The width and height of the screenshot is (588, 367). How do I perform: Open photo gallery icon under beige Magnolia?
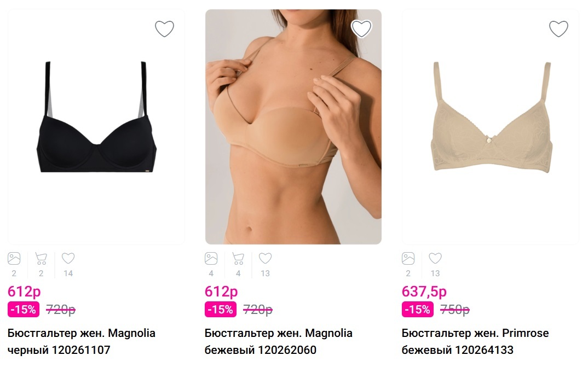(x=211, y=258)
